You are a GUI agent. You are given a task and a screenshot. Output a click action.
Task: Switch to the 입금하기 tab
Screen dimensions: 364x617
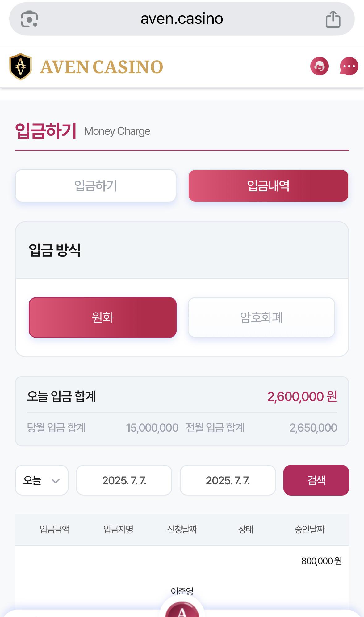[x=96, y=186]
